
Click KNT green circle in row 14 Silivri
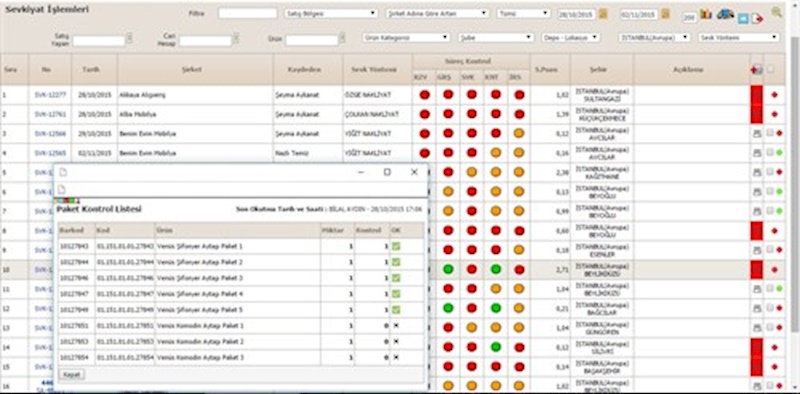[x=495, y=347]
